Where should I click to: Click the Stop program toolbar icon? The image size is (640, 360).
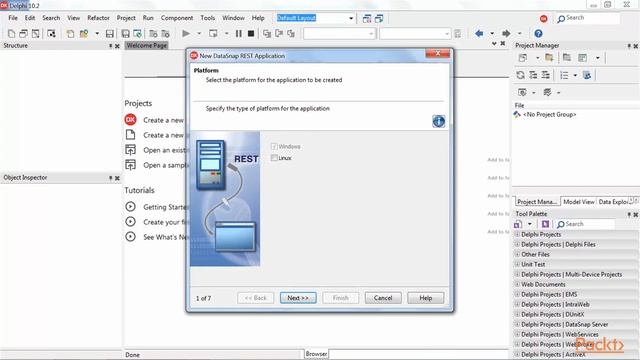tap(251, 33)
